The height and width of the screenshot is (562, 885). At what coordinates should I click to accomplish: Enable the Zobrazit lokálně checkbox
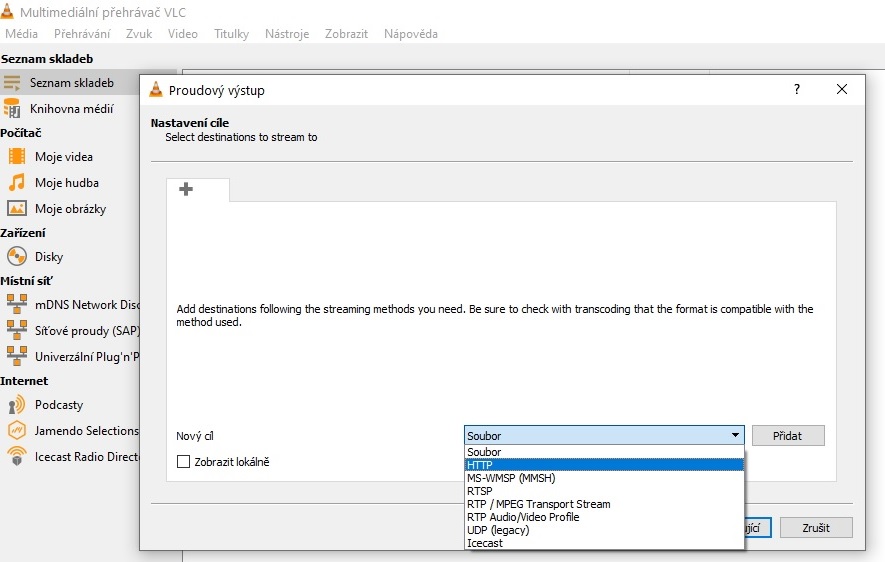[x=183, y=462]
